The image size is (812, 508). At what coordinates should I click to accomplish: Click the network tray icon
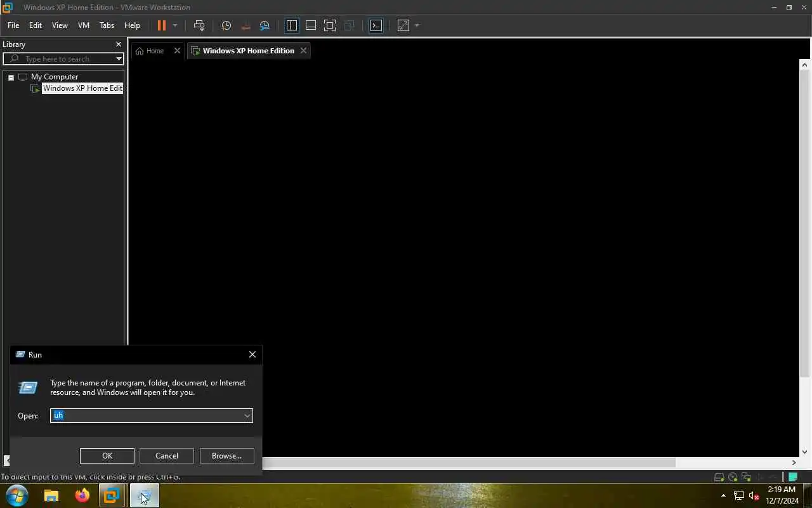pos(739,495)
